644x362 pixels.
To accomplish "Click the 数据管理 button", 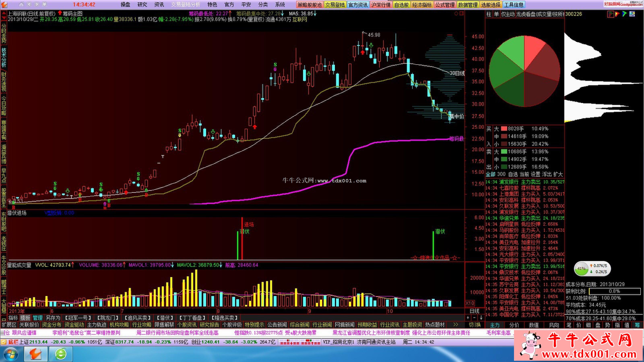I will click(x=468, y=5).
